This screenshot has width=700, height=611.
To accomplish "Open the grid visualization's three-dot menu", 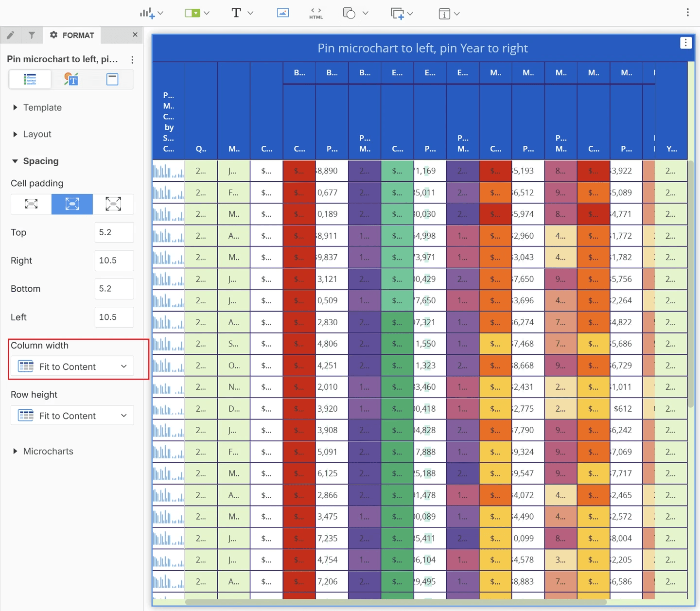I will [x=685, y=43].
